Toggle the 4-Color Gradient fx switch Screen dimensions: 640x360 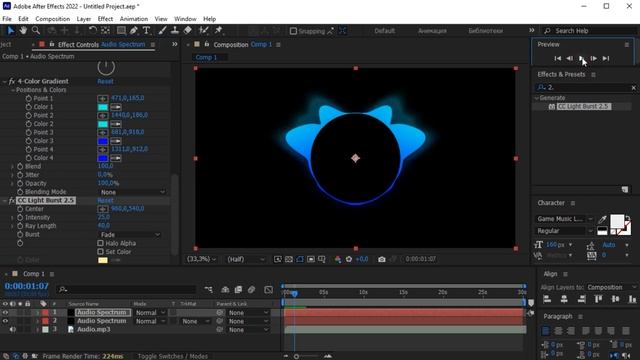[x=12, y=81]
